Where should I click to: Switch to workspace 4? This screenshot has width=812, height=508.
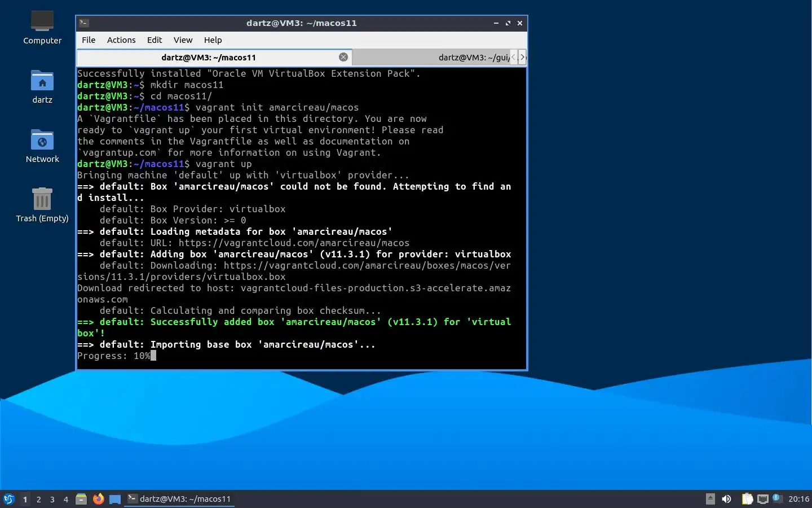click(x=65, y=499)
